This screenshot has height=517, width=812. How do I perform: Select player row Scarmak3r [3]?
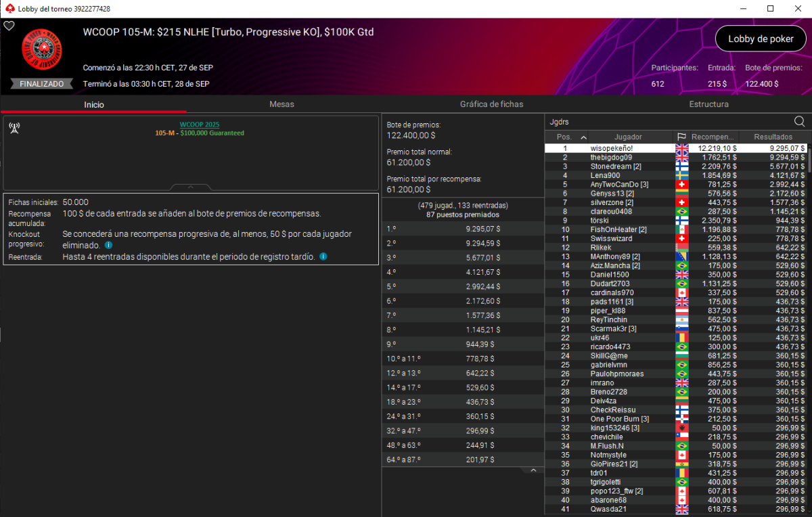coord(676,329)
